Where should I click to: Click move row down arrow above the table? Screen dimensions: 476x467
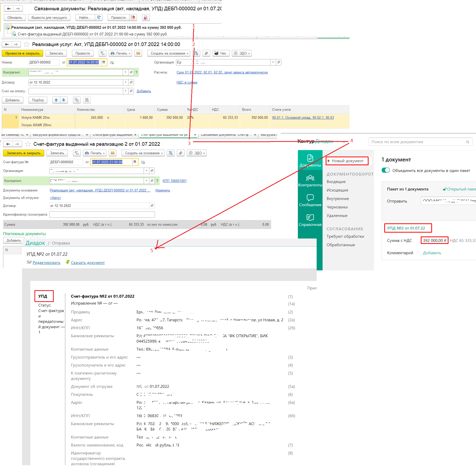tap(64, 100)
